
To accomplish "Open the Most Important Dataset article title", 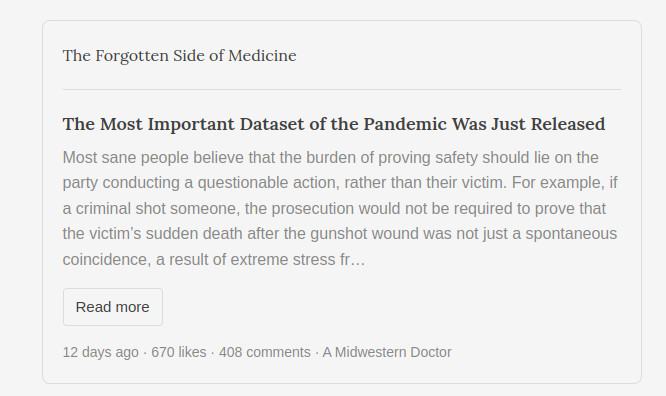I will (334, 124).
